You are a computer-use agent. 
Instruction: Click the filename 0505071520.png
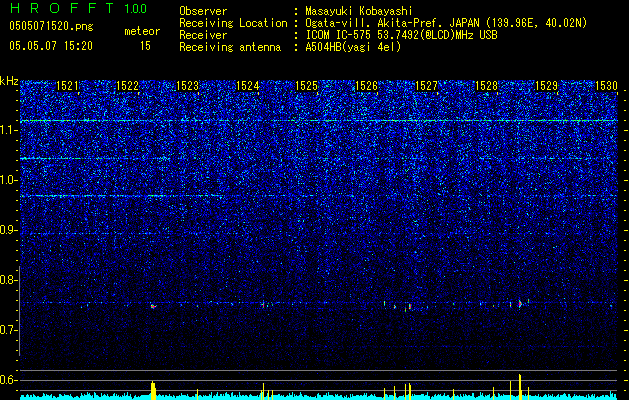click(x=51, y=26)
